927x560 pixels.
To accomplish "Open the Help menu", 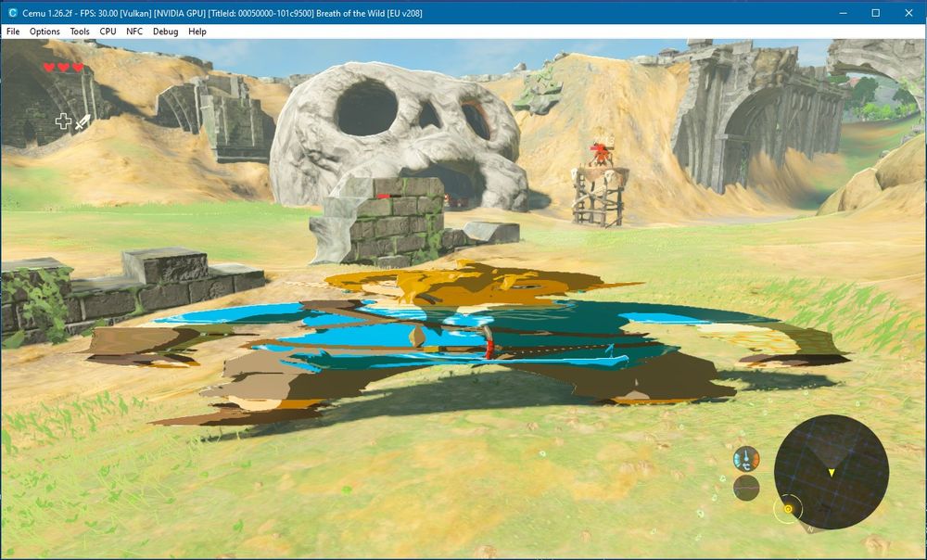I will click(197, 32).
